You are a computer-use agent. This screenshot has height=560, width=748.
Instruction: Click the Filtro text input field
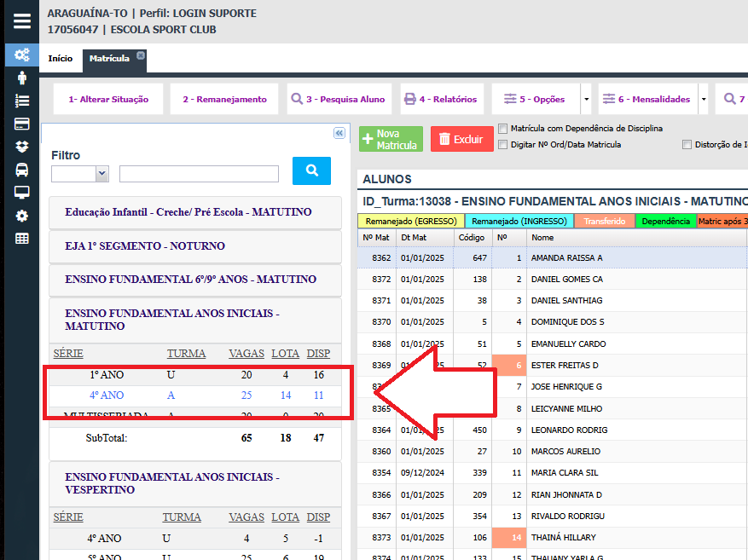199,174
